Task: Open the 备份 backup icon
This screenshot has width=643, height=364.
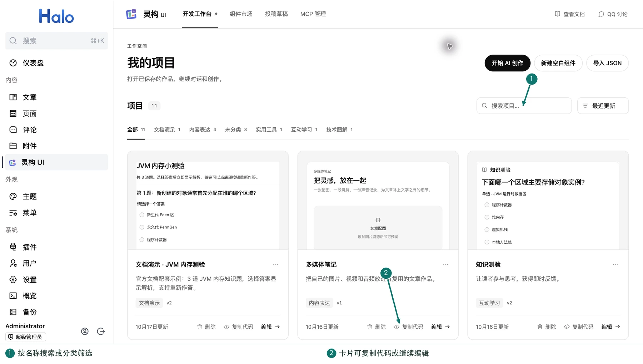Action: (x=13, y=312)
